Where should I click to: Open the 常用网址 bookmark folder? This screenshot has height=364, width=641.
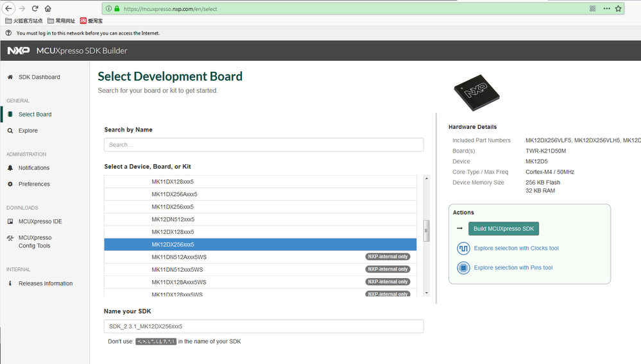pyautogui.click(x=61, y=21)
